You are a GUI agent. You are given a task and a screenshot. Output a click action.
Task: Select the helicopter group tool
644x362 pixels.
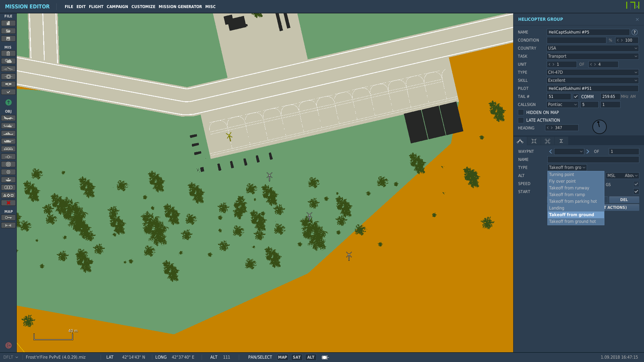point(8,126)
